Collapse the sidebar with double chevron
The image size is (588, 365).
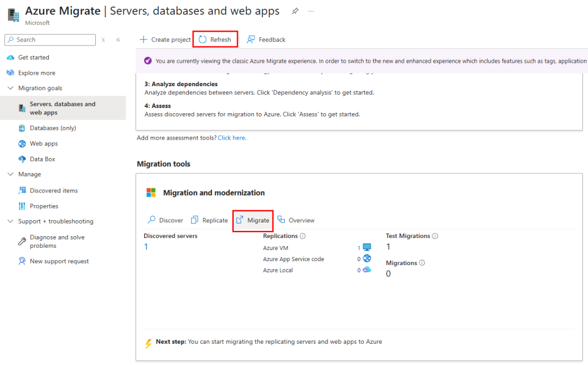click(x=118, y=40)
